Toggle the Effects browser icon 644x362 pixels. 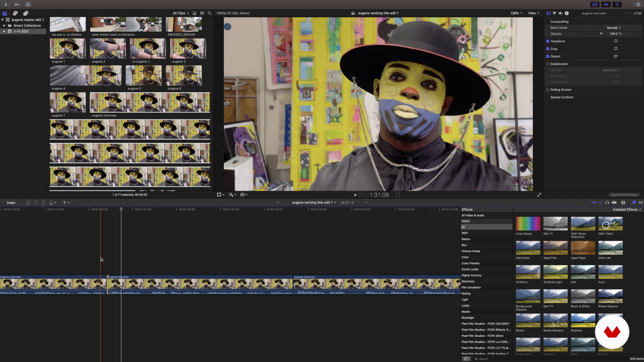[x=634, y=203]
